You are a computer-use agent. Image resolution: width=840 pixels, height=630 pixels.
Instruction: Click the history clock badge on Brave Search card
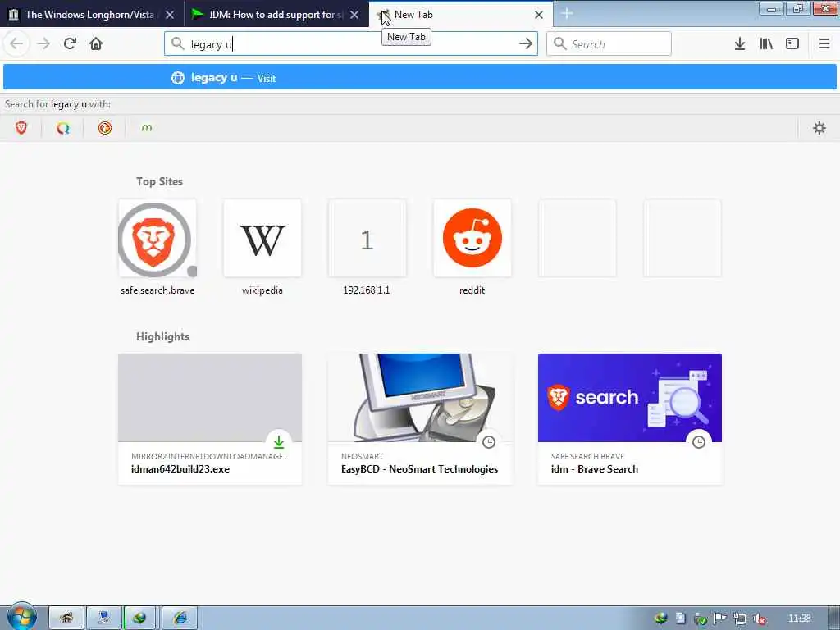click(x=699, y=442)
